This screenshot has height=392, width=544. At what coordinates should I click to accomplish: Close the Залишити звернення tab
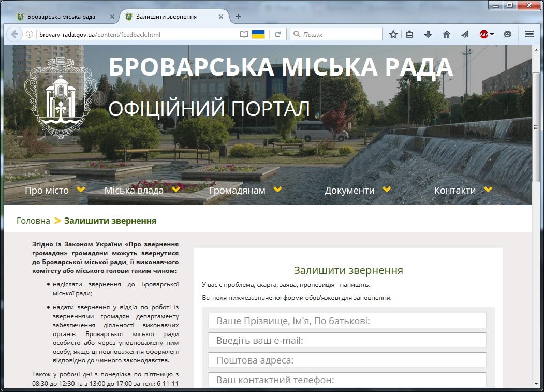[x=221, y=17]
